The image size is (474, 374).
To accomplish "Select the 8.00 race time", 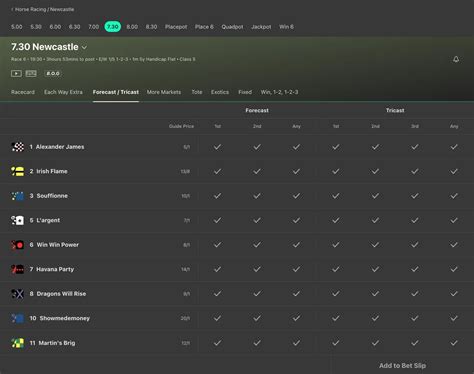I will [x=132, y=27].
